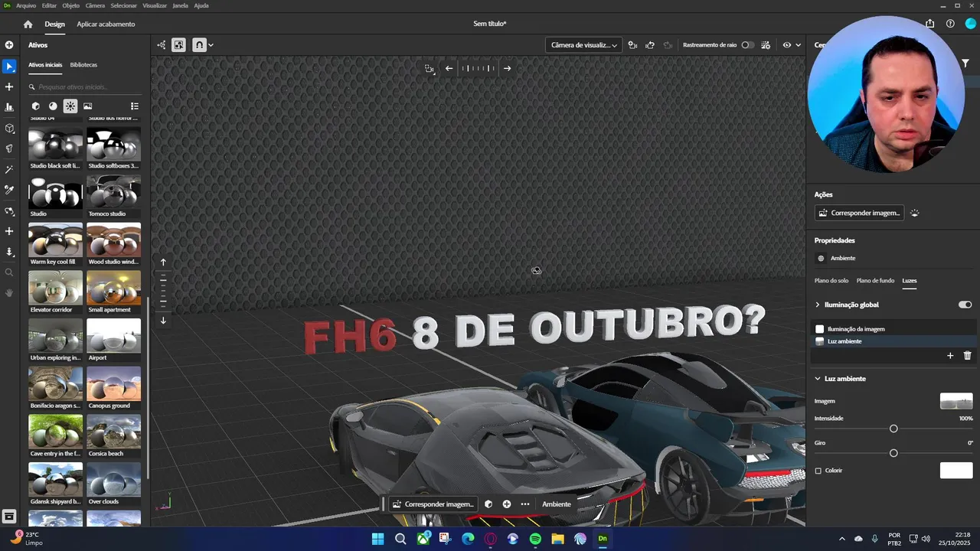The width and height of the screenshot is (980, 551).
Task: Toggle the select group content button
Action: tap(178, 45)
